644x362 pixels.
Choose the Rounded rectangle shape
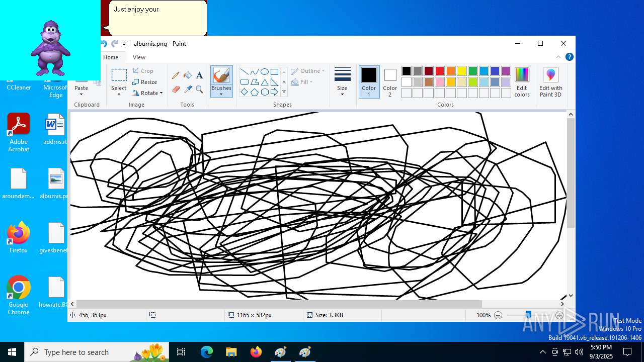(244, 82)
